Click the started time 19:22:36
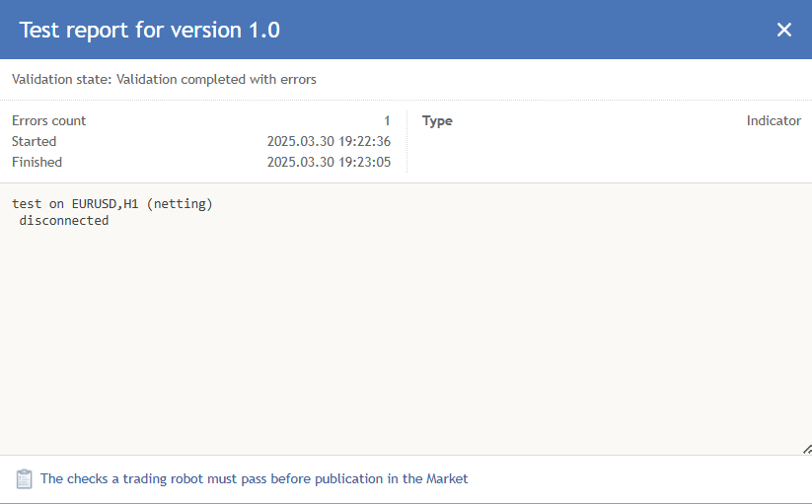Screen dimensions: 812x504 click(365, 141)
